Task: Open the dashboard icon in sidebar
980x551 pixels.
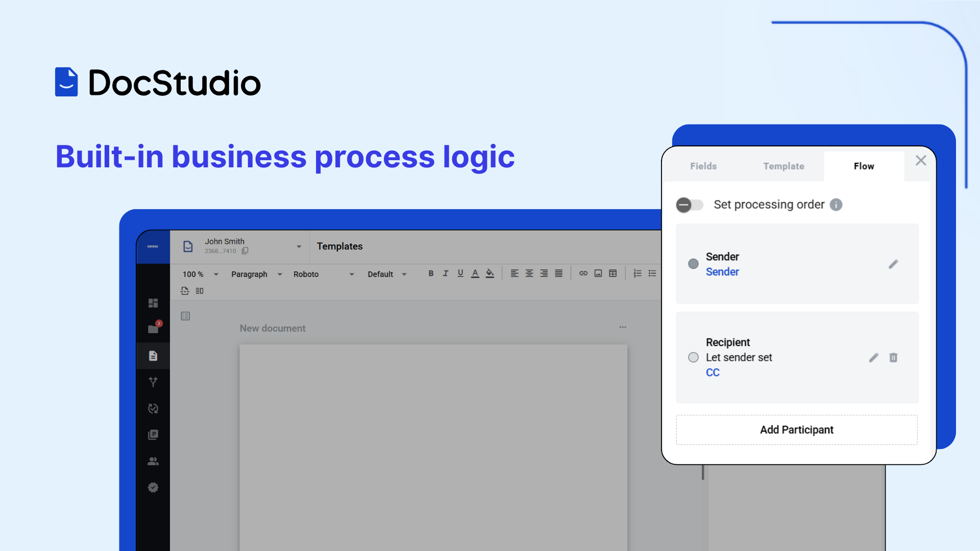Action: point(153,303)
